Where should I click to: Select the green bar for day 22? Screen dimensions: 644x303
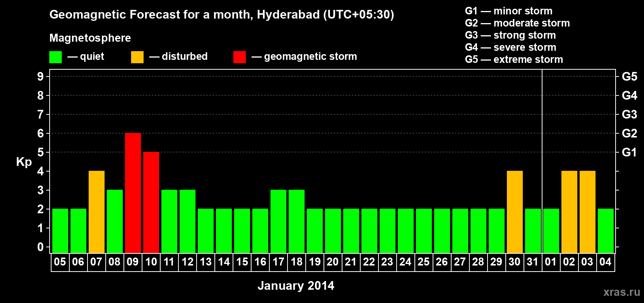(369, 231)
